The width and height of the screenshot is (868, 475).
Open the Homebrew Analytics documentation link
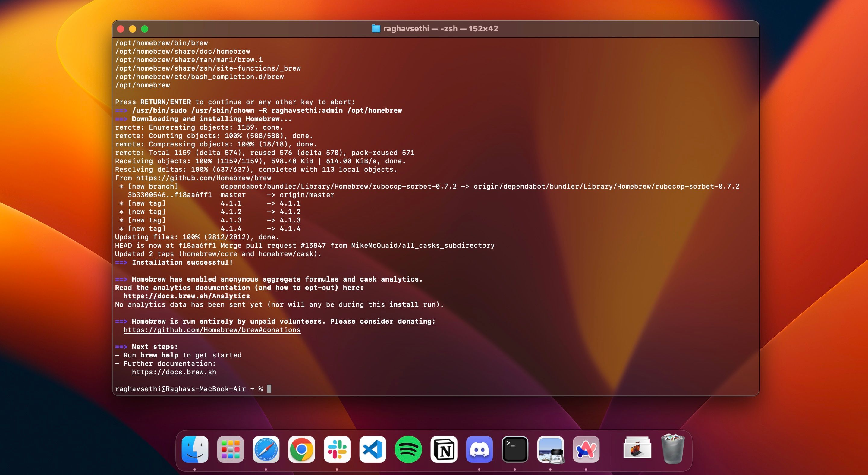click(x=186, y=296)
